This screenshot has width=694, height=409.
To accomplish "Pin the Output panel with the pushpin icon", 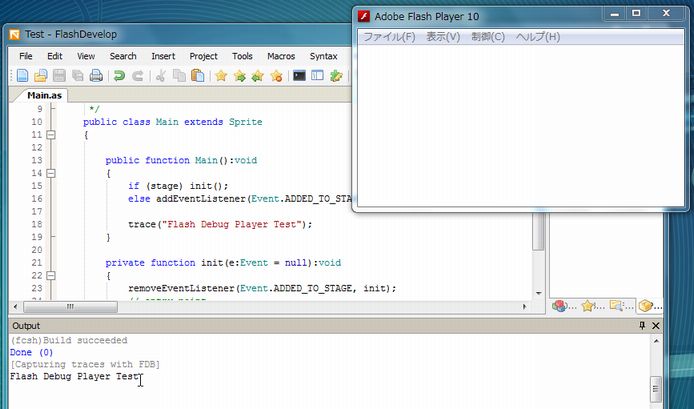I will [642, 326].
